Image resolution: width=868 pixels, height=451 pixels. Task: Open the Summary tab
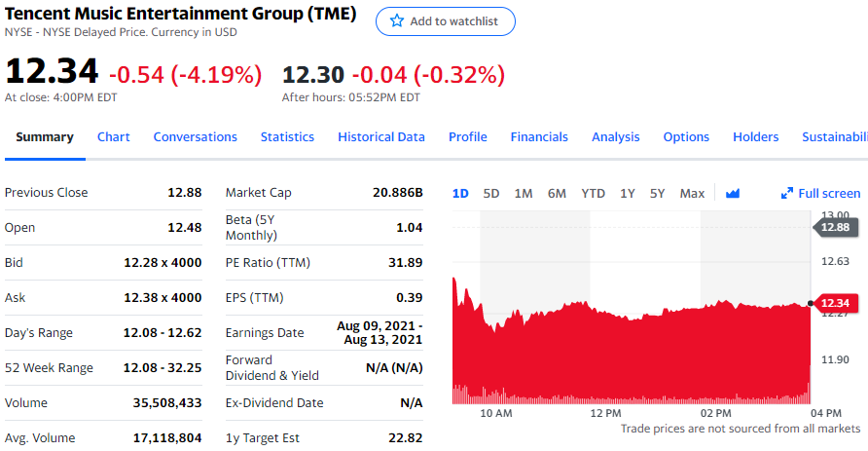(45, 136)
